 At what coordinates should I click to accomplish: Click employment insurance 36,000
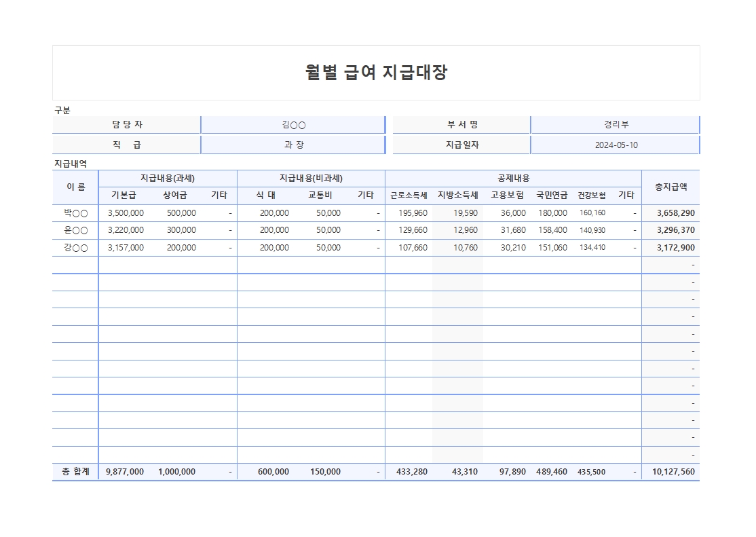coord(513,213)
